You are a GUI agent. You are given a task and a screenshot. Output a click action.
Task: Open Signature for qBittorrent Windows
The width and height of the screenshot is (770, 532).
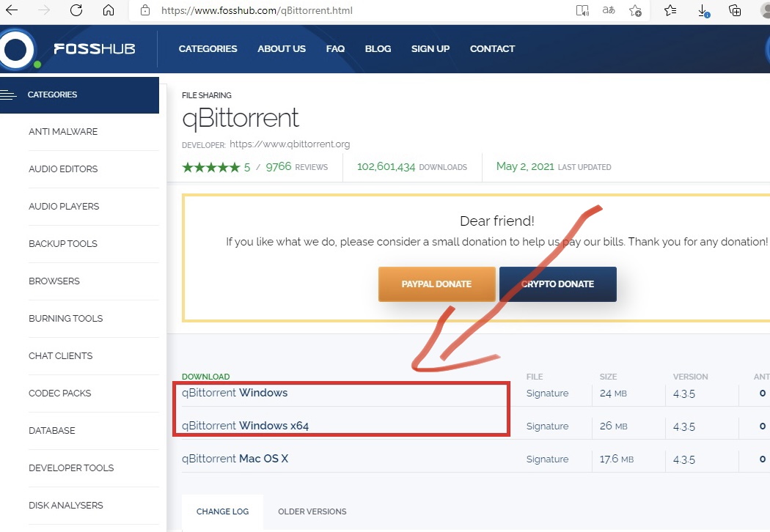coord(548,393)
